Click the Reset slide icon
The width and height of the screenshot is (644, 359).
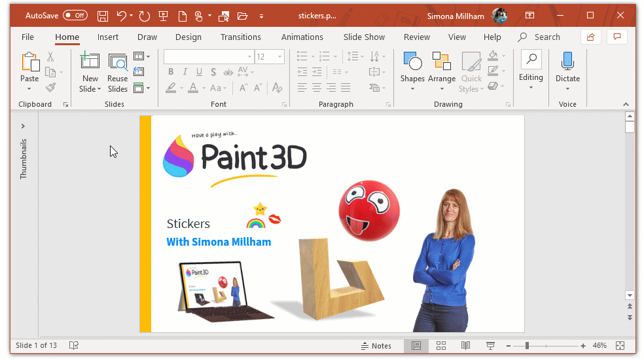click(x=139, y=71)
